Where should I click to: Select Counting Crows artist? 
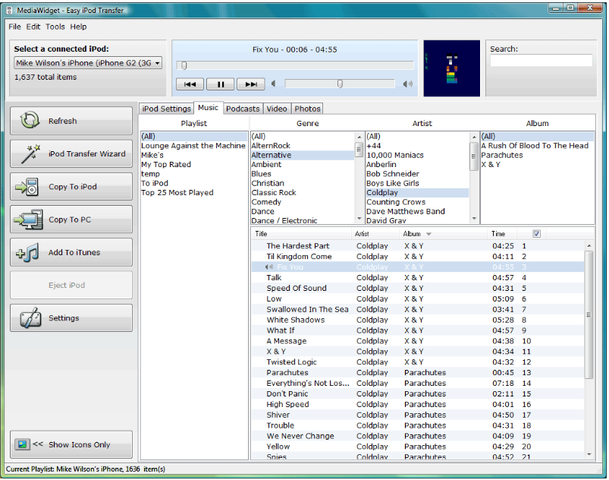click(417, 202)
